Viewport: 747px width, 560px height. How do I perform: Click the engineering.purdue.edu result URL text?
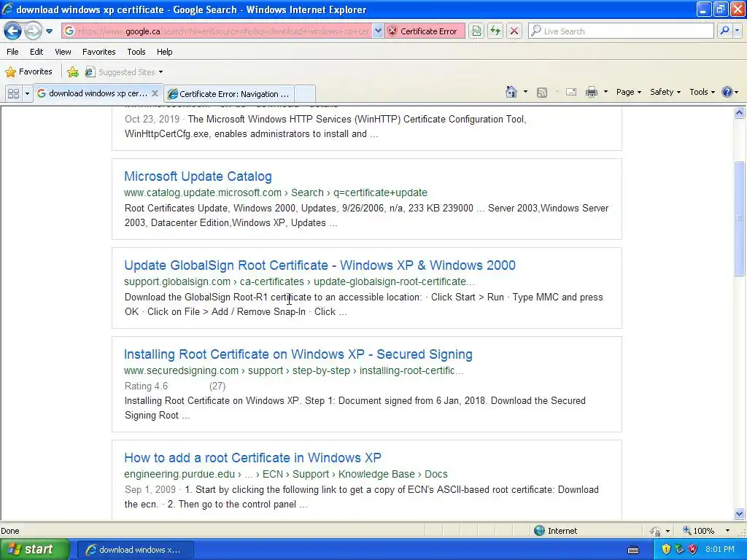tap(286, 474)
